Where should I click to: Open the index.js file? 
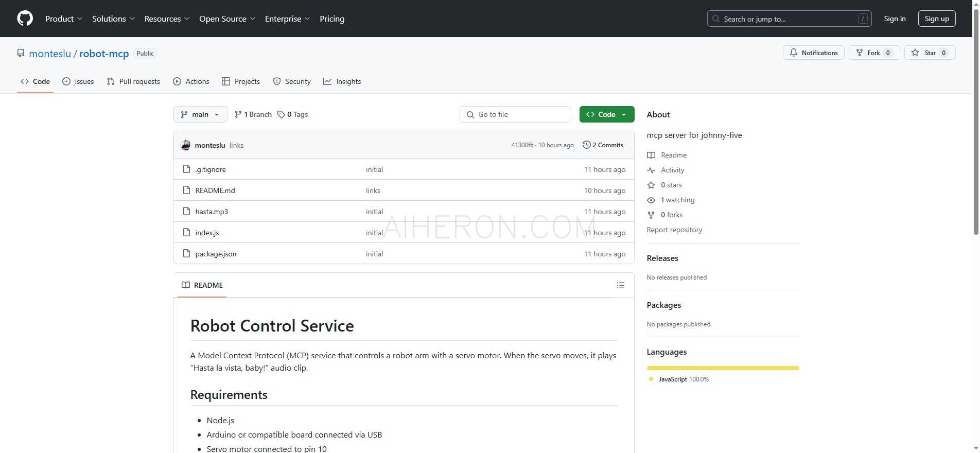coord(207,233)
